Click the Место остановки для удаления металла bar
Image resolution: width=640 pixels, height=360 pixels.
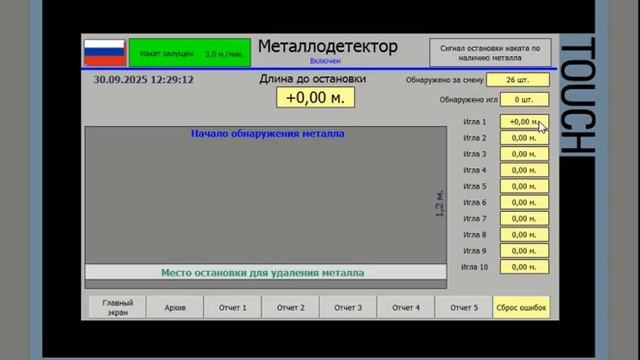[266, 272]
